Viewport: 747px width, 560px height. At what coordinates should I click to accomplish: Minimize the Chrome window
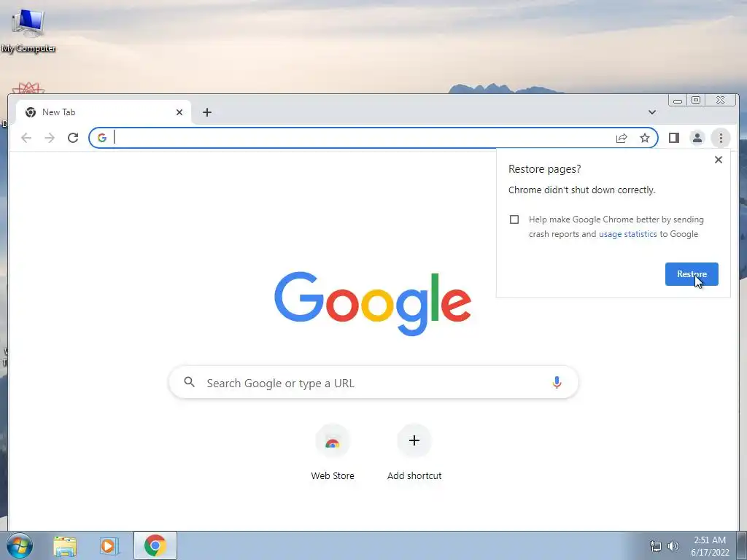tap(678, 100)
